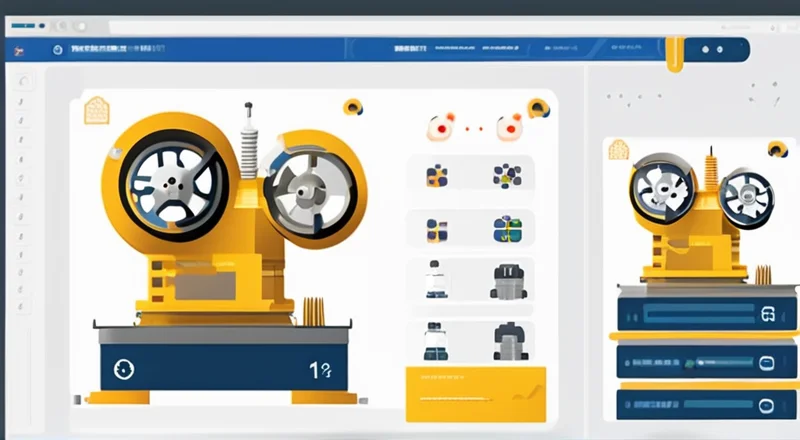
Task: Select the green and blue block component icon
Action: (x=507, y=229)
